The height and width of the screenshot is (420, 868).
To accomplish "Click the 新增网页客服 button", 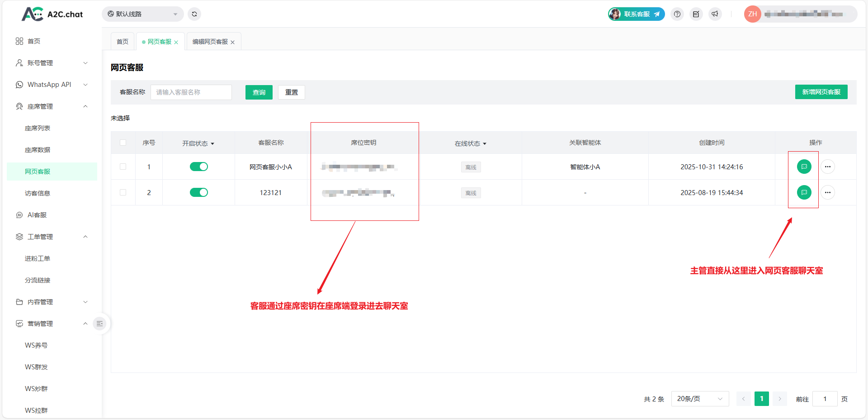I will tap(821, 92).
